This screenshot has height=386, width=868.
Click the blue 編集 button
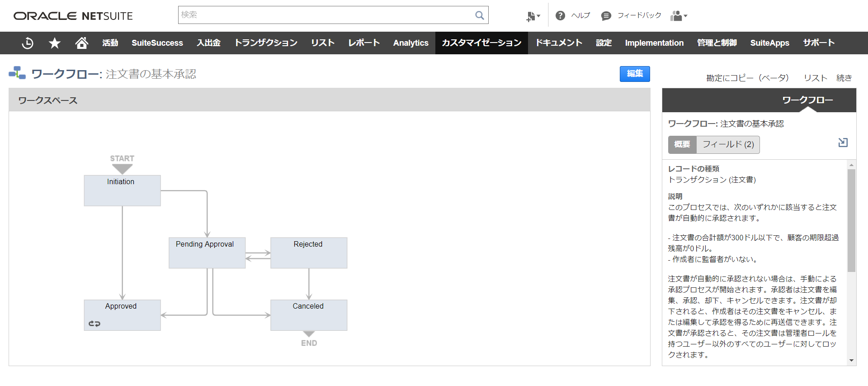click(x=634, y=74)
